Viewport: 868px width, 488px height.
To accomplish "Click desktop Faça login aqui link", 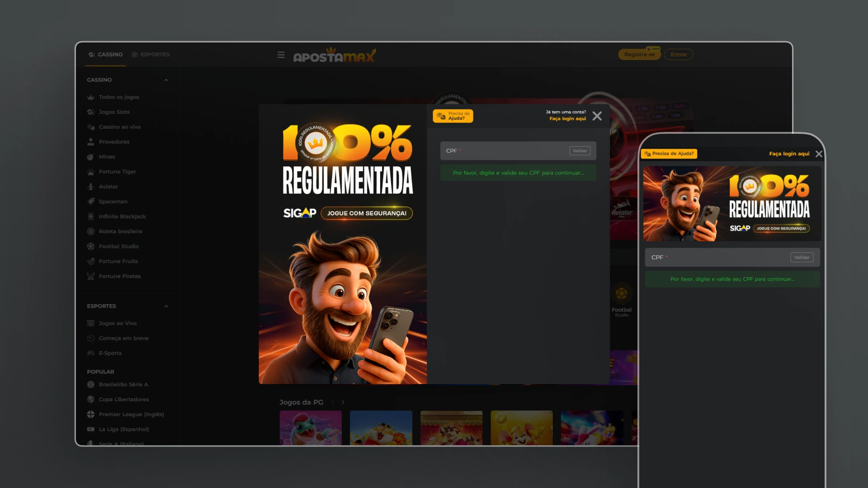I will 567,119.
